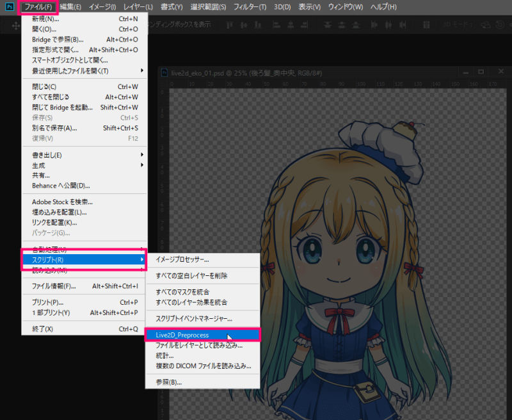Maximize the live2d_eko_01.psd document window

[x=481, y=72]
